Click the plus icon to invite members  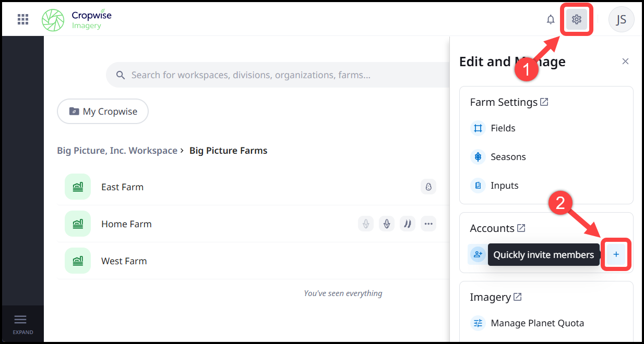[x=616, y=254]
